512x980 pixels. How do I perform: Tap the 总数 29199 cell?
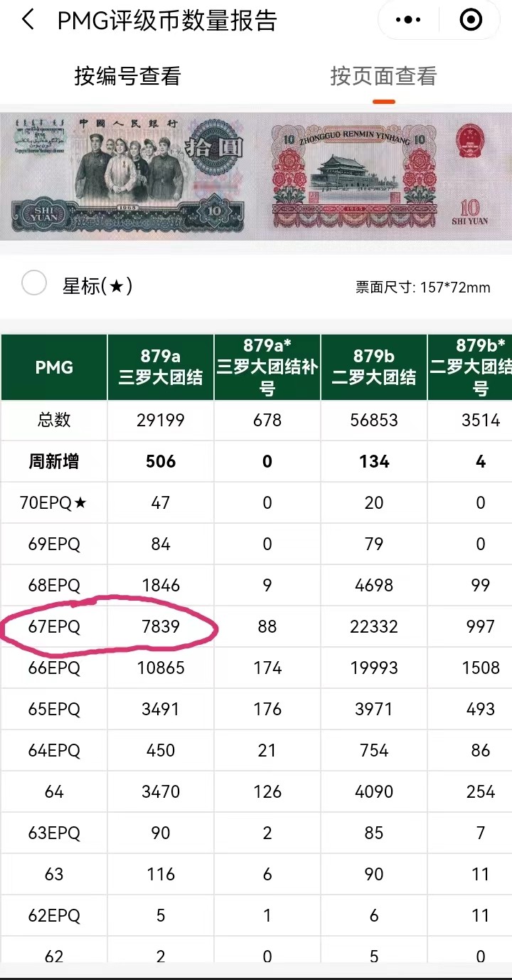[x=161, y=420]
